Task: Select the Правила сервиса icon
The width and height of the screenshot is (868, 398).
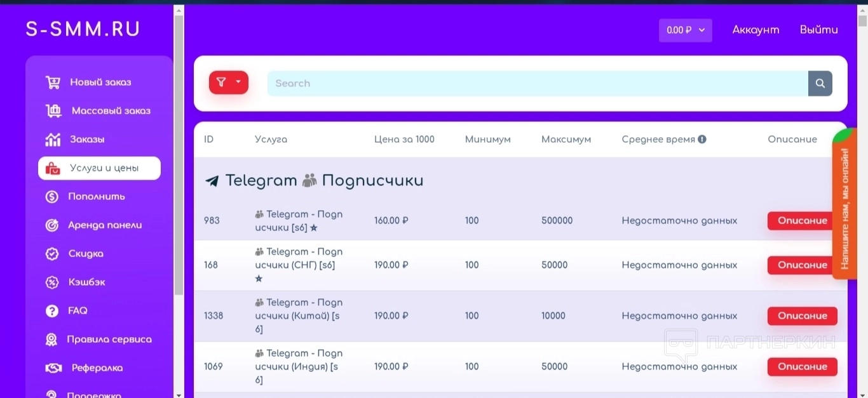Action: click(x=51, y=340)
